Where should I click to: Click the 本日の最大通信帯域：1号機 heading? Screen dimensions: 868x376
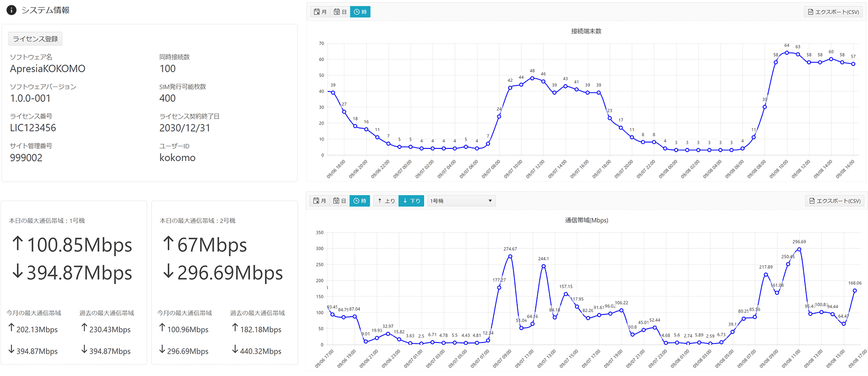coord(47,221)
